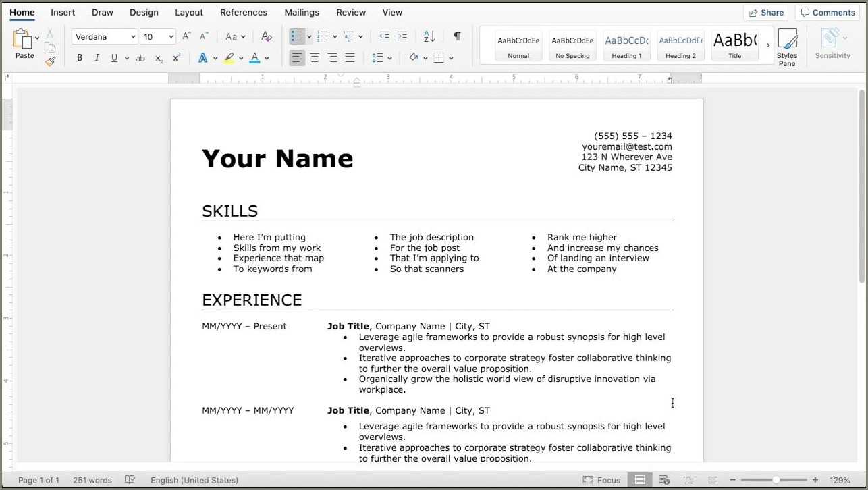Image resolution: width=868 pixels, height=490 pixels.
Task: Toggle underline on selected text
Action: click(112, 58)
